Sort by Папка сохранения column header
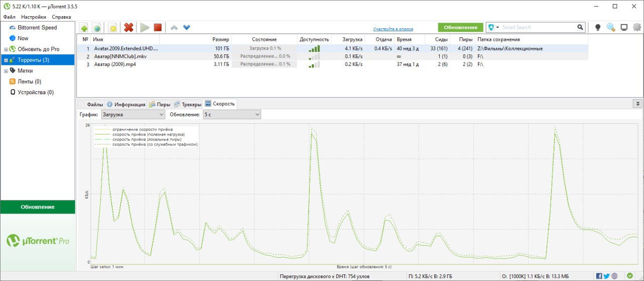644x281 pixels. click(x=531, y=39)
